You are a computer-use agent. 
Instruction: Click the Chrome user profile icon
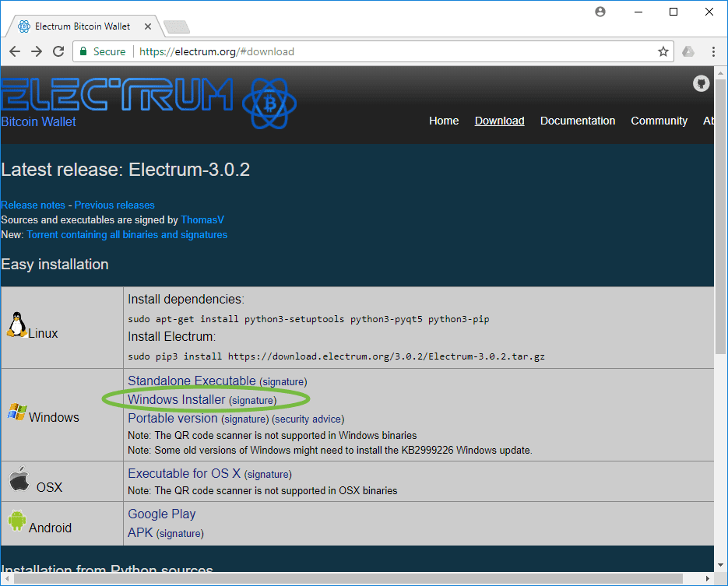coord(600,12)
